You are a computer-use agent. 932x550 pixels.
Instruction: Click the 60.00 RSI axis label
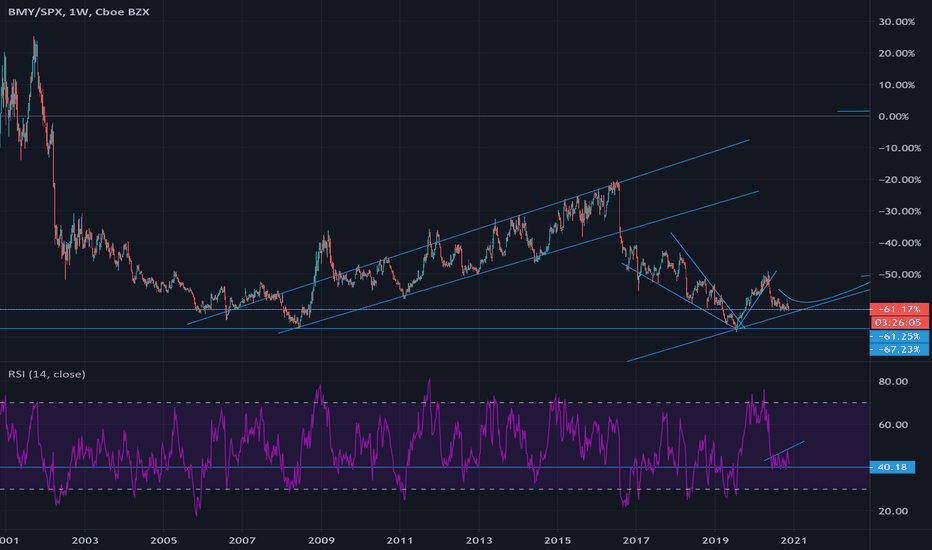pos(893,425)
